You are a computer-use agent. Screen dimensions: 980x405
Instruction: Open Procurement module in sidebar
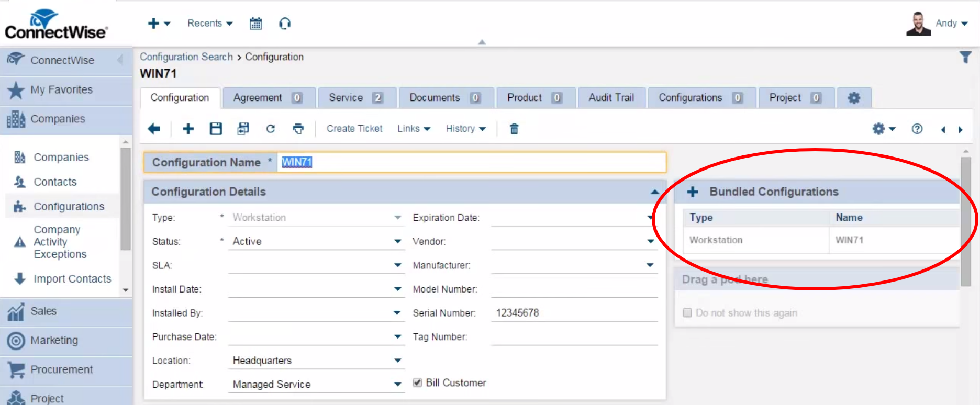tap(66, 370)
